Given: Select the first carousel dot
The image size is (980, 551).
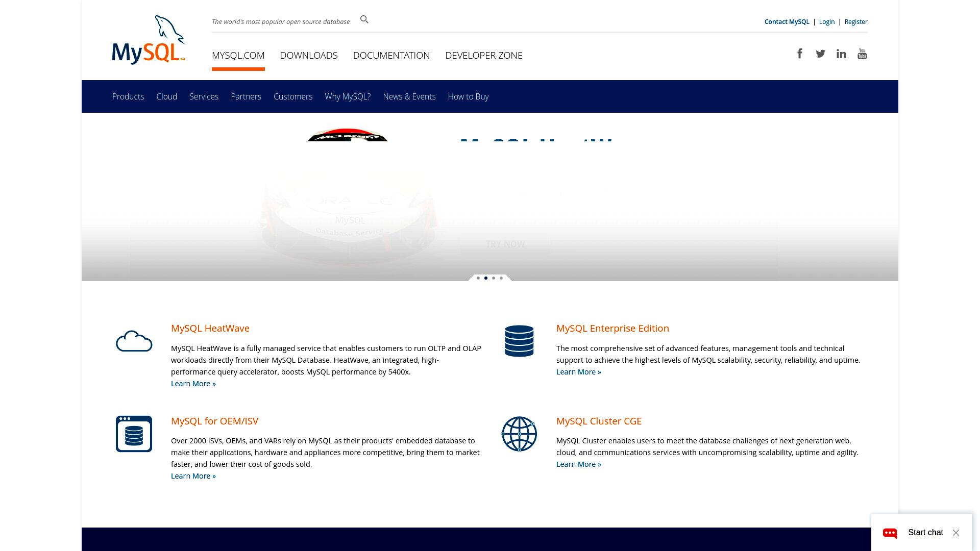Looking at the screenshot, I should [x=478, y=278].
